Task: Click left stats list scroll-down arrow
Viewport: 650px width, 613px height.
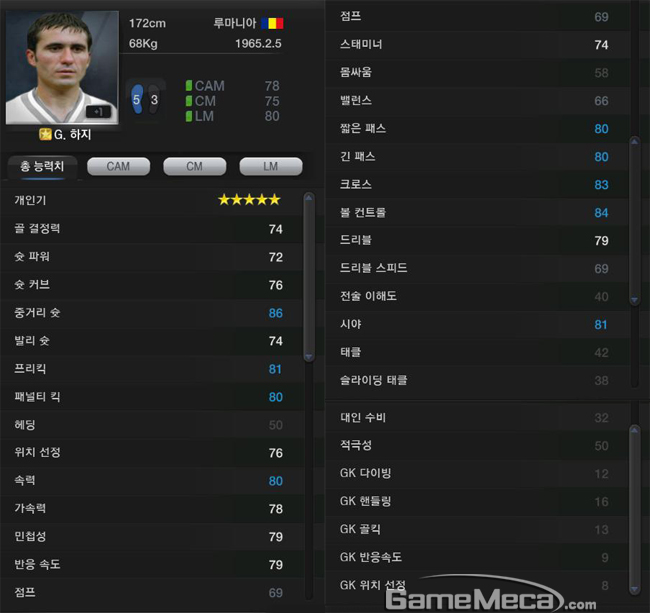Action: click(x=309, y=356)
